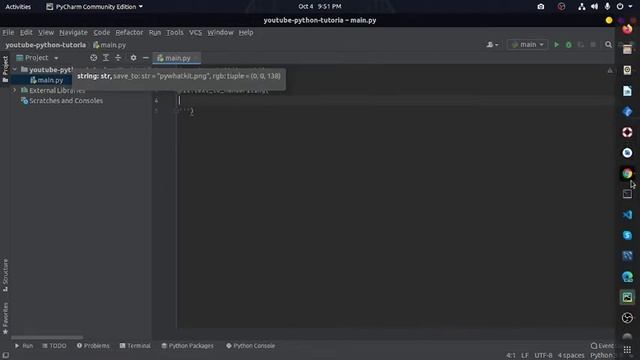
Task: Start debugging with the green bug icon
Action: point(568,44)
